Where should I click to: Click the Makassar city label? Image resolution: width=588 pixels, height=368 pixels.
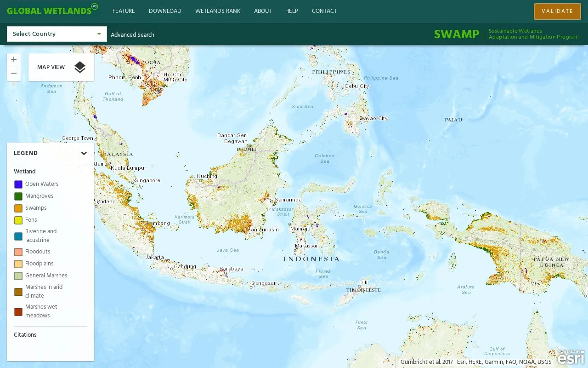pos(306,246)
